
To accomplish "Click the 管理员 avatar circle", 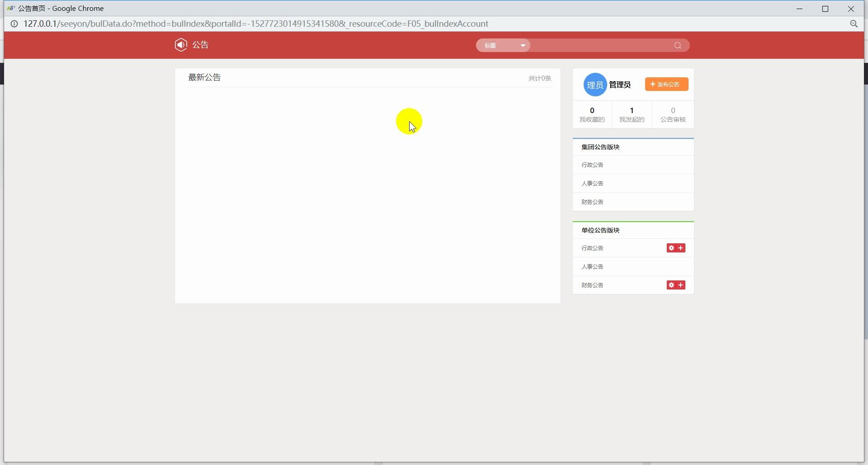I will pos(595,85).
